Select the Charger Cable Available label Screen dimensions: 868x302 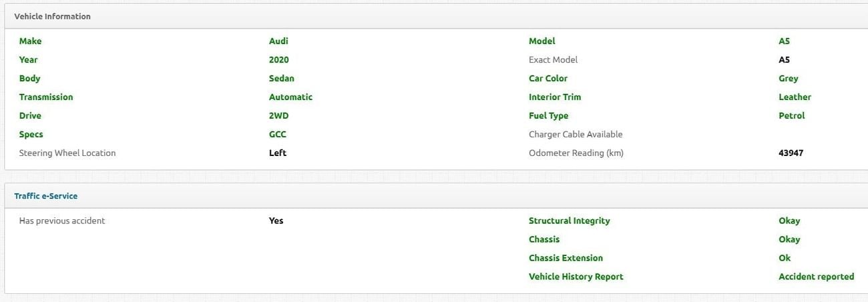pyautogui.click(x=576, y=135)
